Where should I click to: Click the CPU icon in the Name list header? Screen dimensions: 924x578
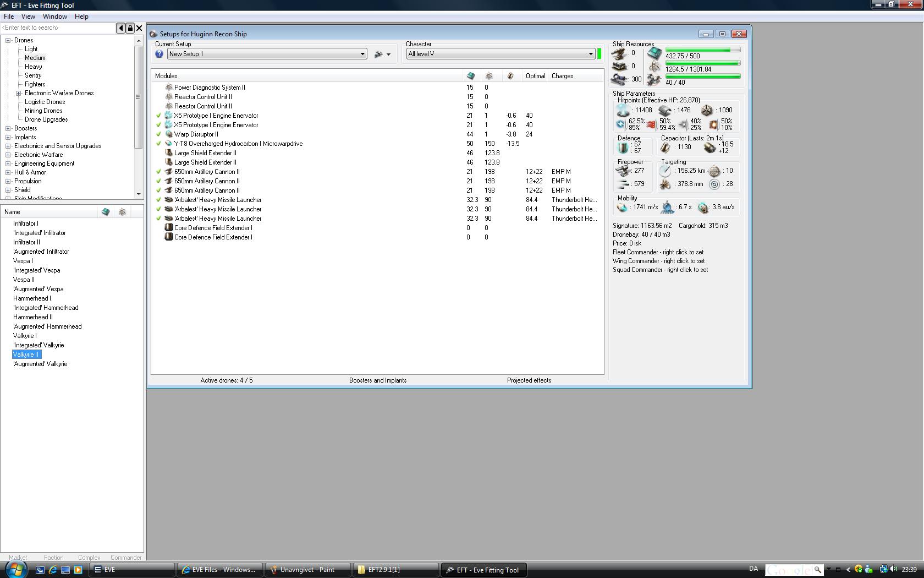click(106, 212)
